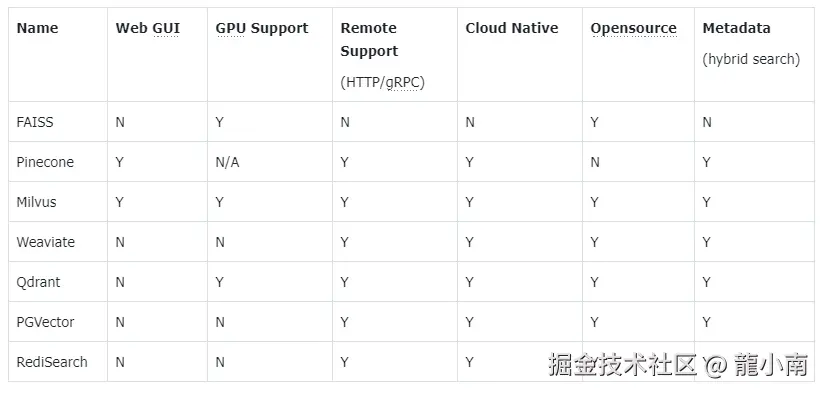Click the Opensource column header
The image size is (823, 393).
[x=634, y=28]
